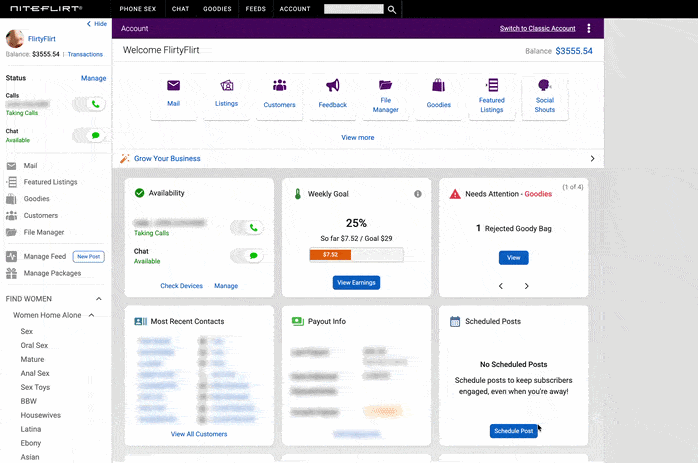Click the Grow Your Business wand icon
698x464 pixels.
pos(125,159)
